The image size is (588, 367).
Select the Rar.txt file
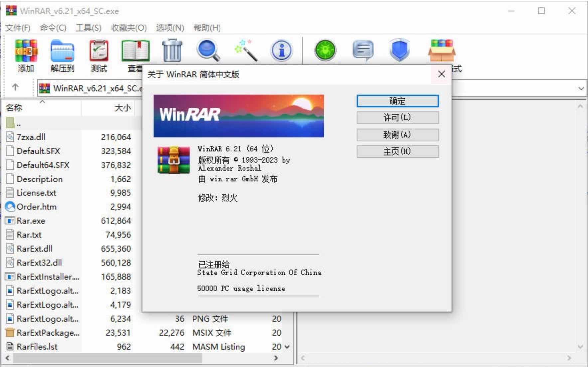tap(29, 235)
